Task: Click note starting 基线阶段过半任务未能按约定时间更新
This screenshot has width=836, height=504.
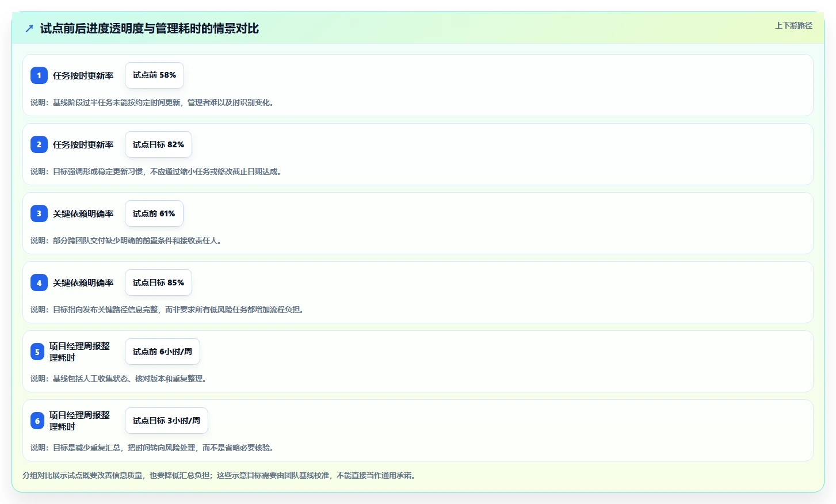Action: pos(154,102)
